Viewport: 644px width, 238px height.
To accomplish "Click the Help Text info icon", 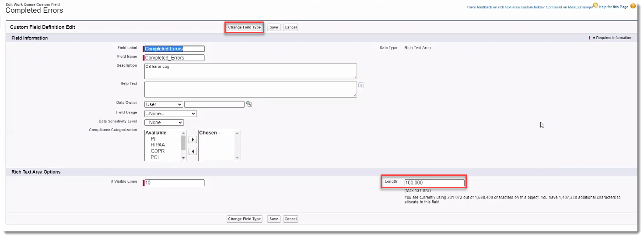I will click(x=361, y=85).
